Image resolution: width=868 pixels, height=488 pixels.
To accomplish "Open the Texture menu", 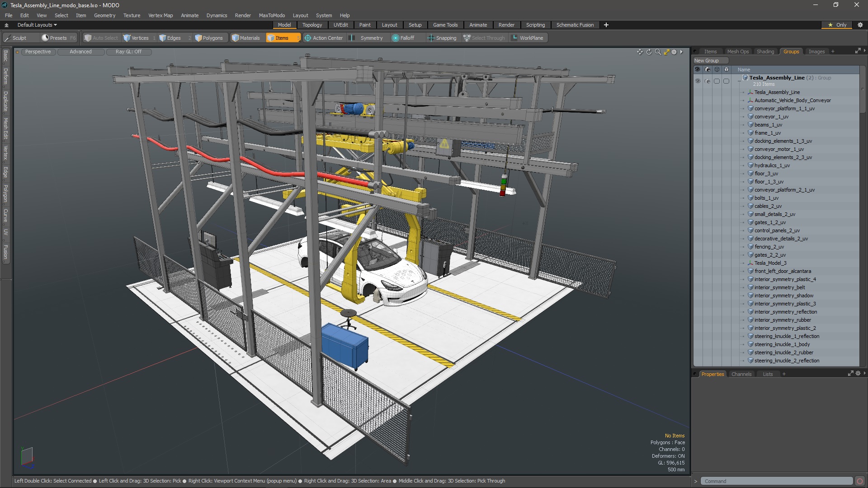I will [x=132, y=15].
